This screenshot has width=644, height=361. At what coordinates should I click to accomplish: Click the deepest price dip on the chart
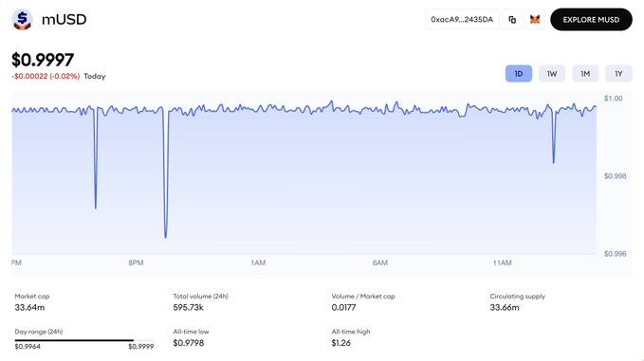tap(166, 236)
